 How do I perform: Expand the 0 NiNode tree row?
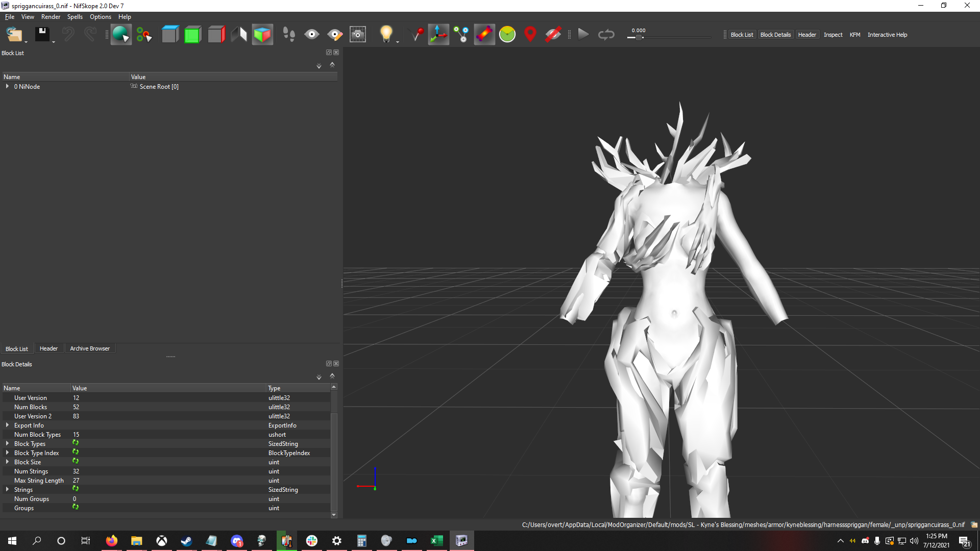(x=7, y=86)
